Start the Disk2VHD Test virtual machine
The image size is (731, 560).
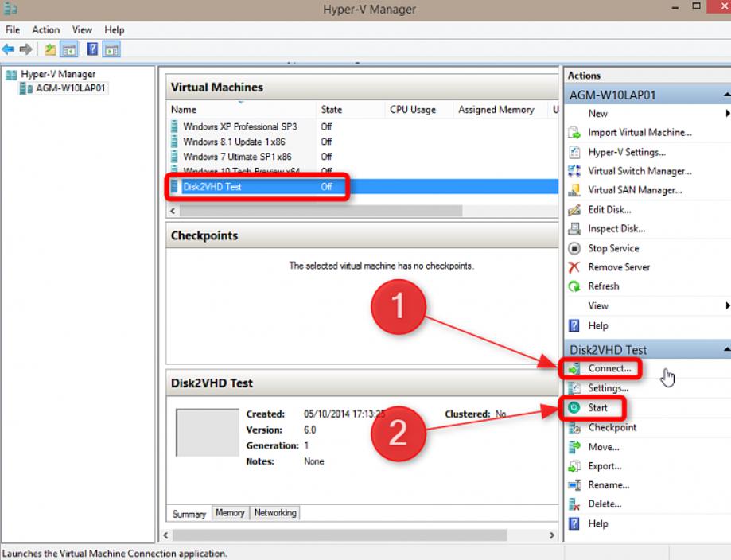(597, 408)
